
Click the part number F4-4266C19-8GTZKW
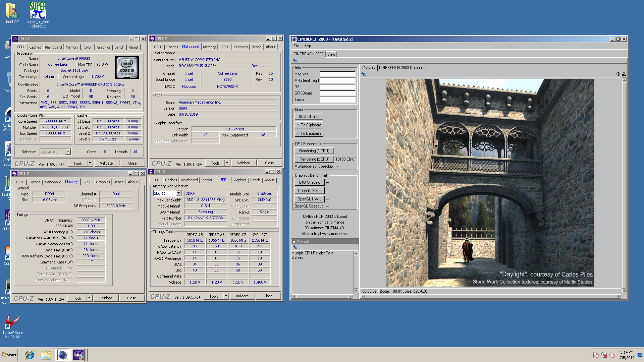(205, 218)
